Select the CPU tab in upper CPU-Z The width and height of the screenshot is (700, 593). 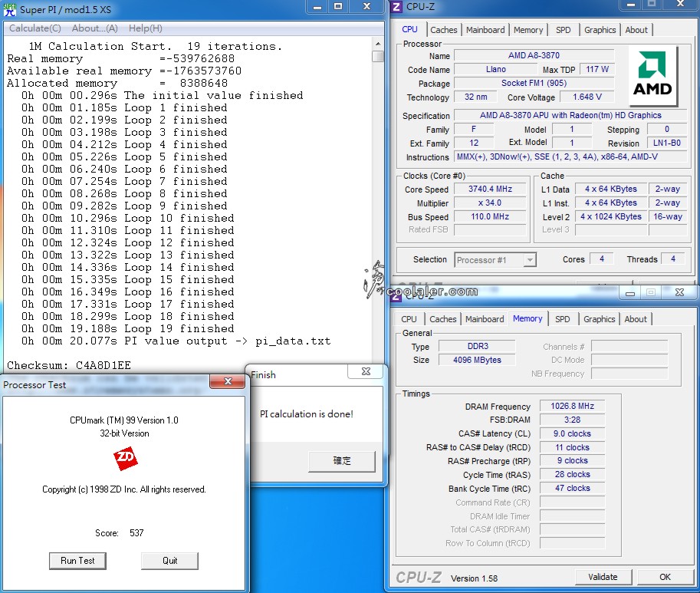[x=410, y=29]
